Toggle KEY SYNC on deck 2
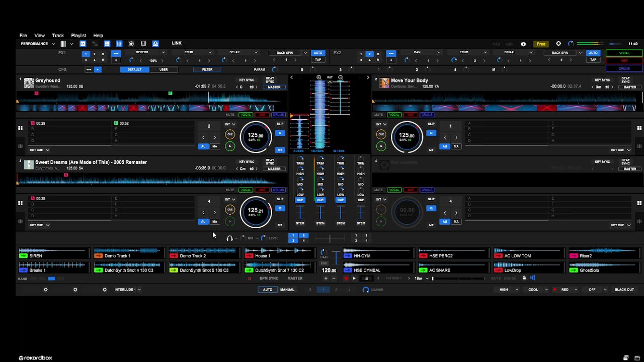644x362 pixels. (602, 80)
